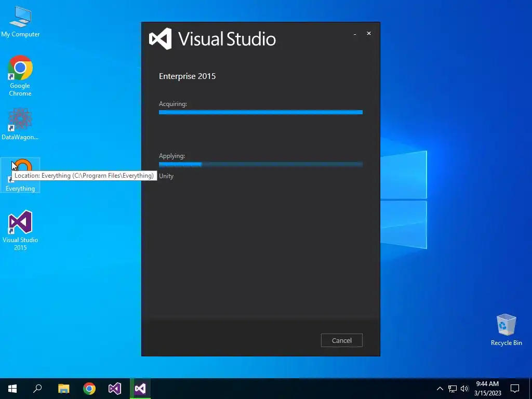The height and width of the screenshot is (399, 532).
Task: Close the Visual Studio installer window
Action: (369, 33)
